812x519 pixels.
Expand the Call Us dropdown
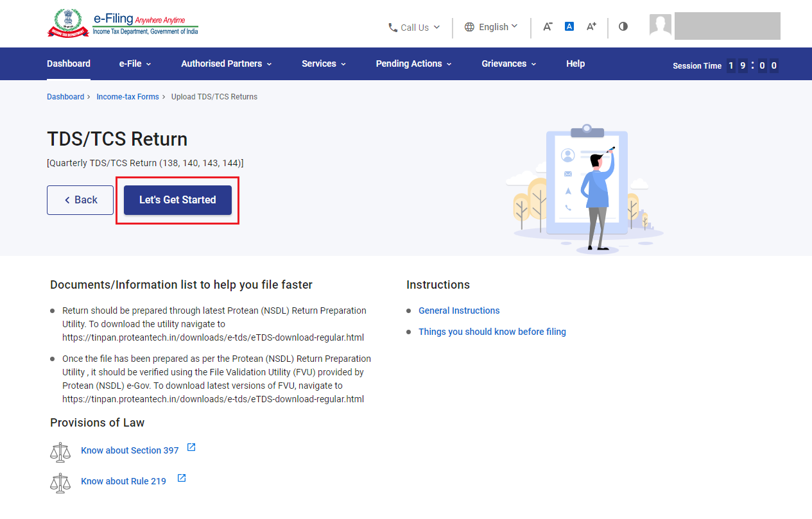click(414, 28)
